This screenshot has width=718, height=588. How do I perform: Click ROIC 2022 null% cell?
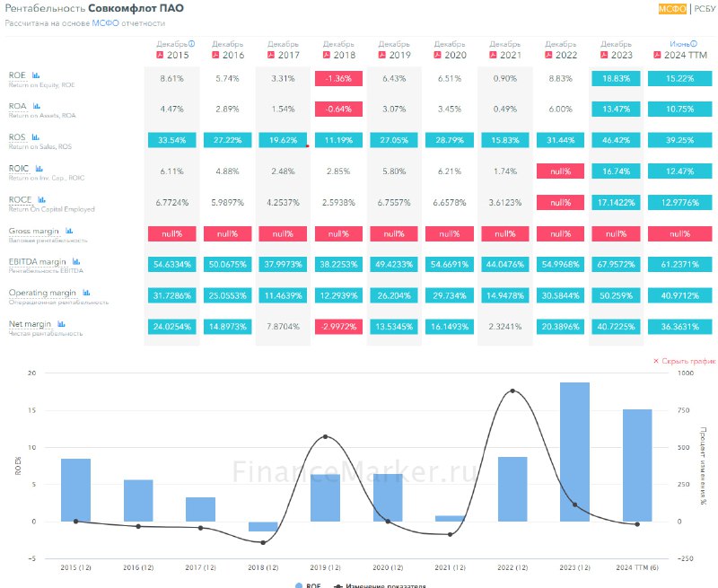coord(560,171)
